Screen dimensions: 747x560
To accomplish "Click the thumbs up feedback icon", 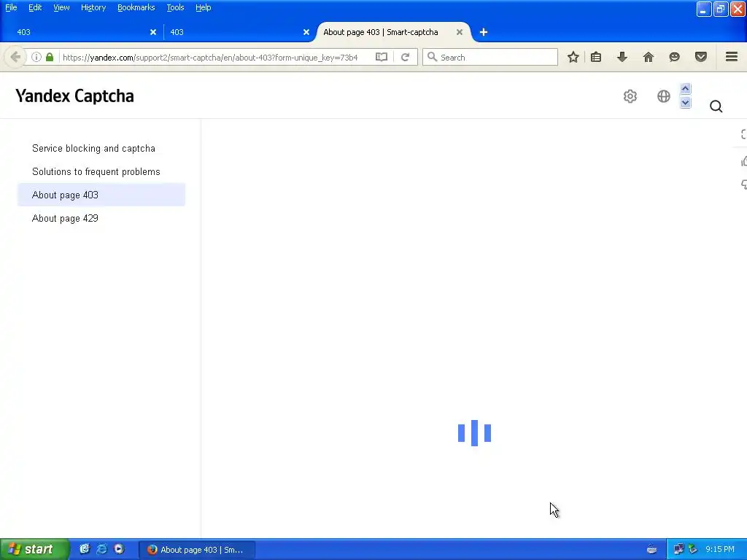I will tap(743, 161).
